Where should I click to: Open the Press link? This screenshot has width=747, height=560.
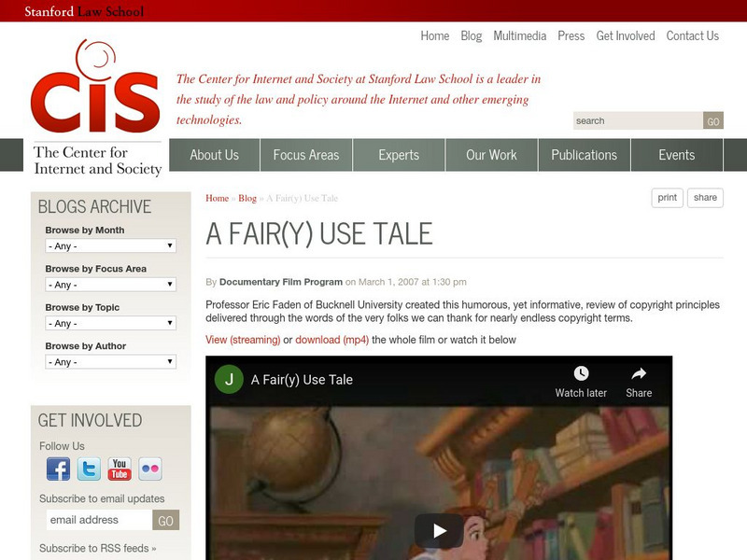pyautogui.click(x=571, y=35)
